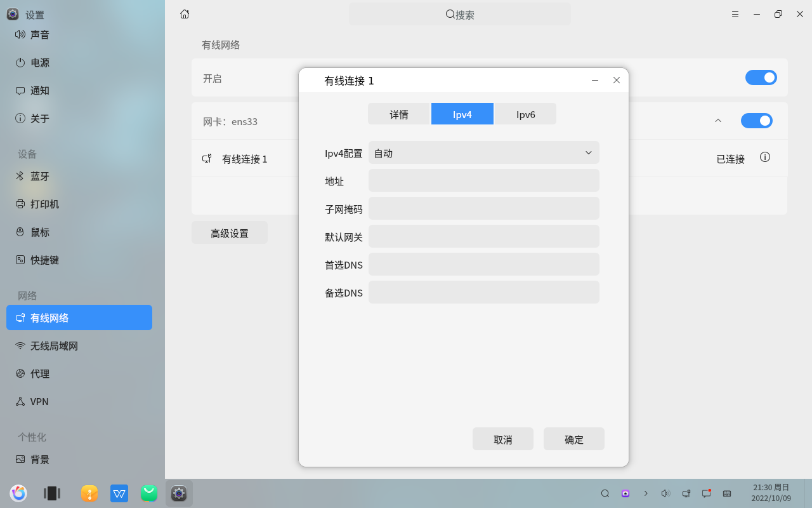Open 鼠标 mouse settings
Screen dimensions: 812x508
tap(79, 232)
